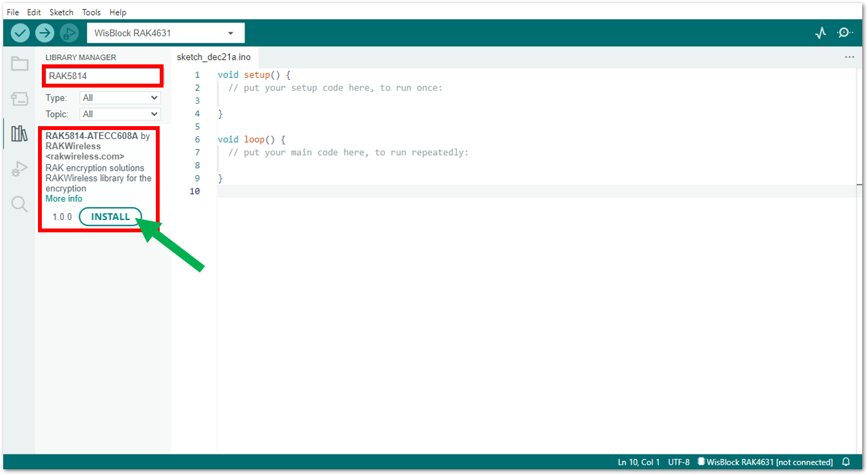Open the Serial Monitor icon
This screenshot has height=475, width=868.
click(845, 33)
